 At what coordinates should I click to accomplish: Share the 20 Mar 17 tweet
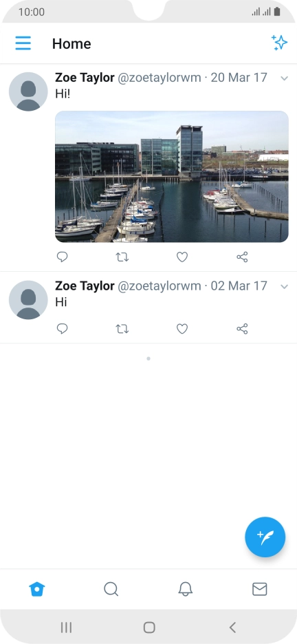tap(242, 257)
